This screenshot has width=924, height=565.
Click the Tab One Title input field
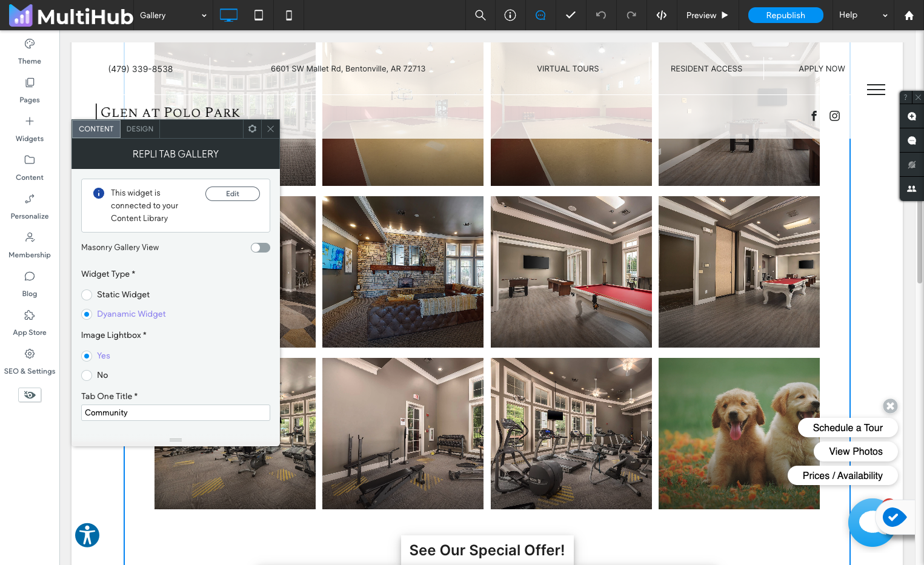(176, 413)
